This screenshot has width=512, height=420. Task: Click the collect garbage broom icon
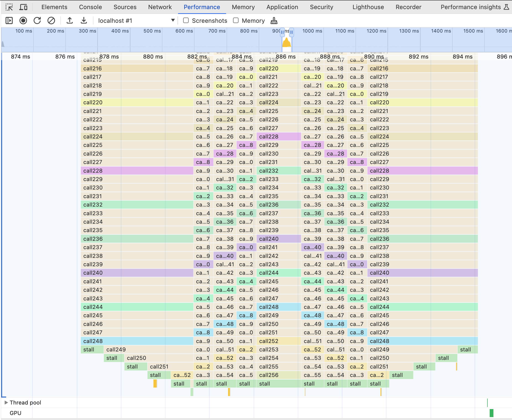coord(274,20)
